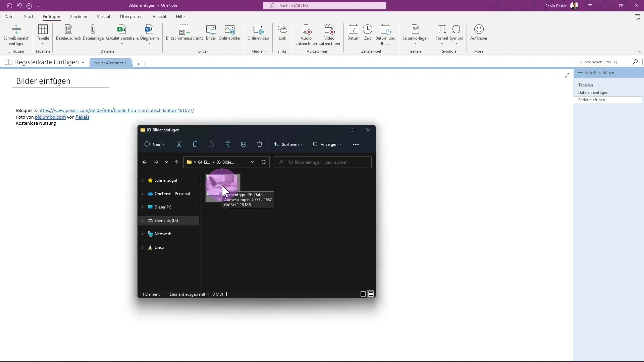Switch to the Überprüfen tab
Screen dimensions: 644x362
pyautogui.click(x=131, y=16)
